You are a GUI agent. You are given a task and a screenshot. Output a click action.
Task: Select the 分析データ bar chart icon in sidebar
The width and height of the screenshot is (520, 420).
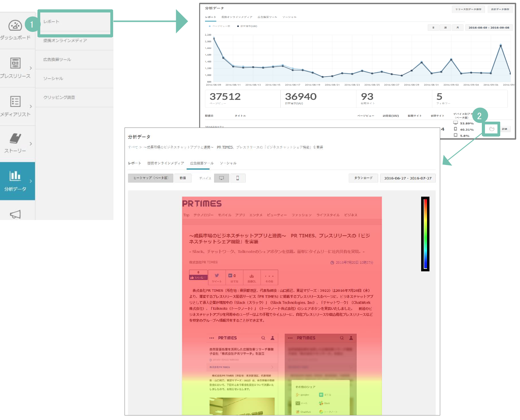(15, 176)
